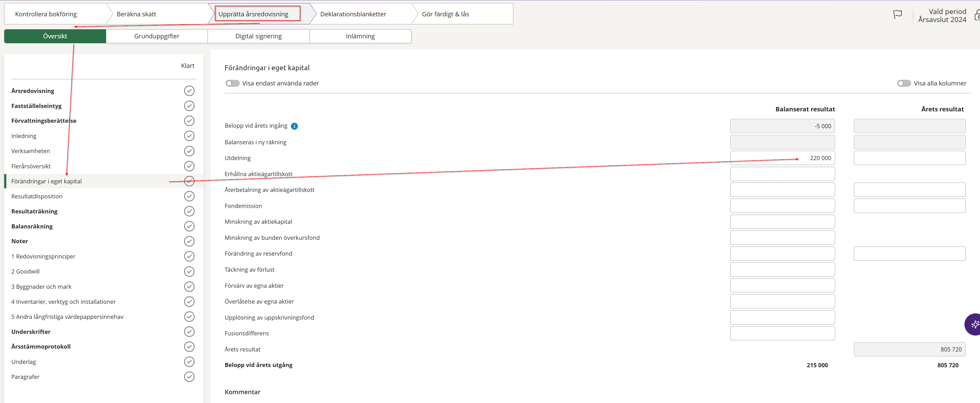The image size is (980, 403).
Task: Select 2 Goodwill note
Action: [x=25, y=271]
